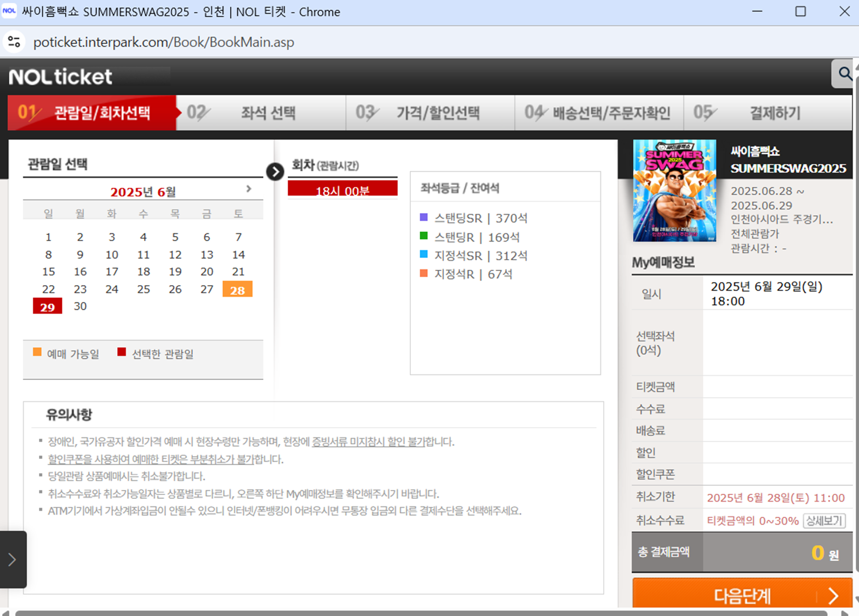859x616 pixels.
Task: Click the address bar URL
Action: [x=164, y=42]
